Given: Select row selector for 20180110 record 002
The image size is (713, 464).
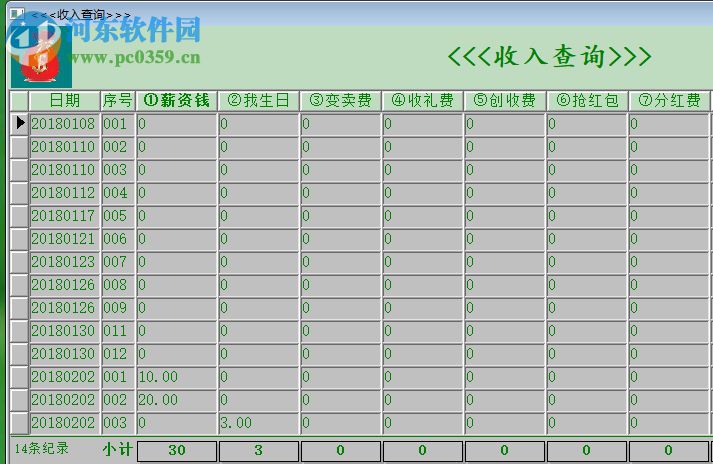Looking at the screenshot, I should [20, 147].
